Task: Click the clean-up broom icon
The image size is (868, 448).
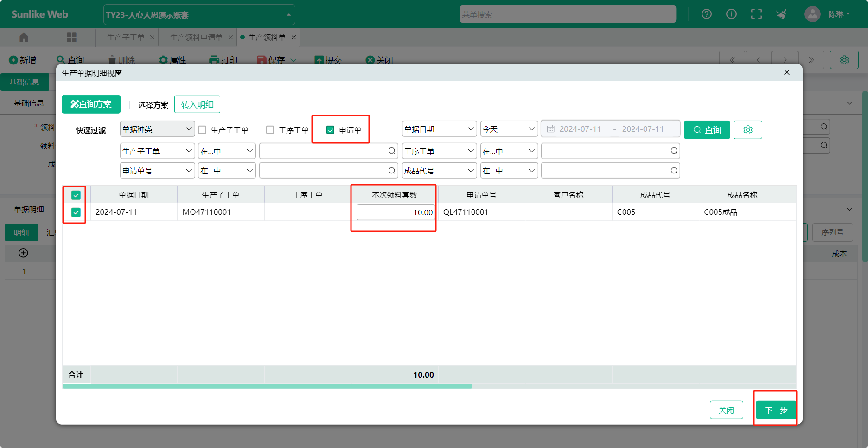Action: point(781,14)
